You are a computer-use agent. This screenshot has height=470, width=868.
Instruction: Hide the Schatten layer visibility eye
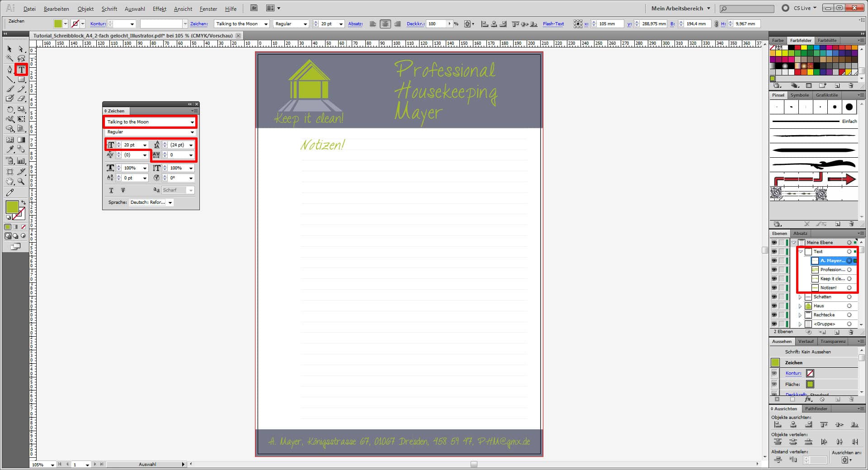(774, 297)
